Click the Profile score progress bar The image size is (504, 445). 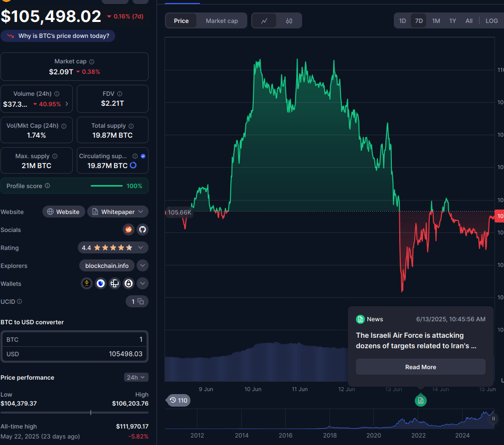(x=106, y=186)
